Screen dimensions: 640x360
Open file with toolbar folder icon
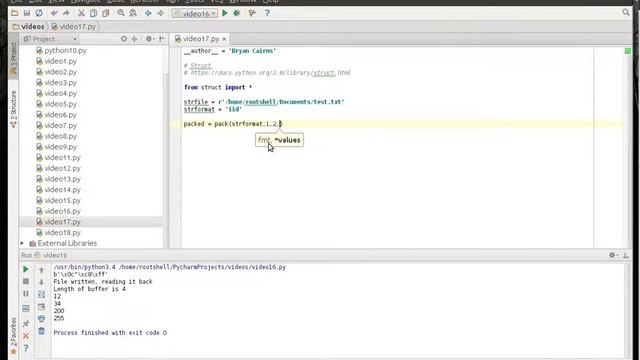(14, 13)
